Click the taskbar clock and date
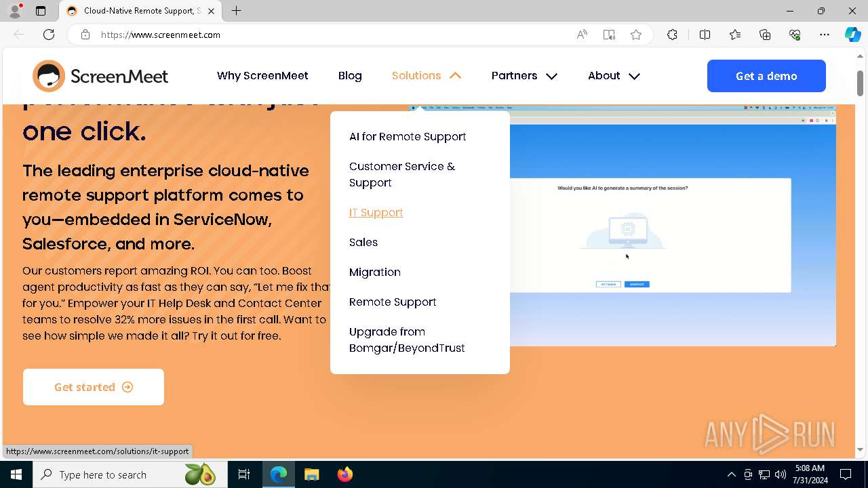This screenshot has width=868, height=488. pos(810,474)
